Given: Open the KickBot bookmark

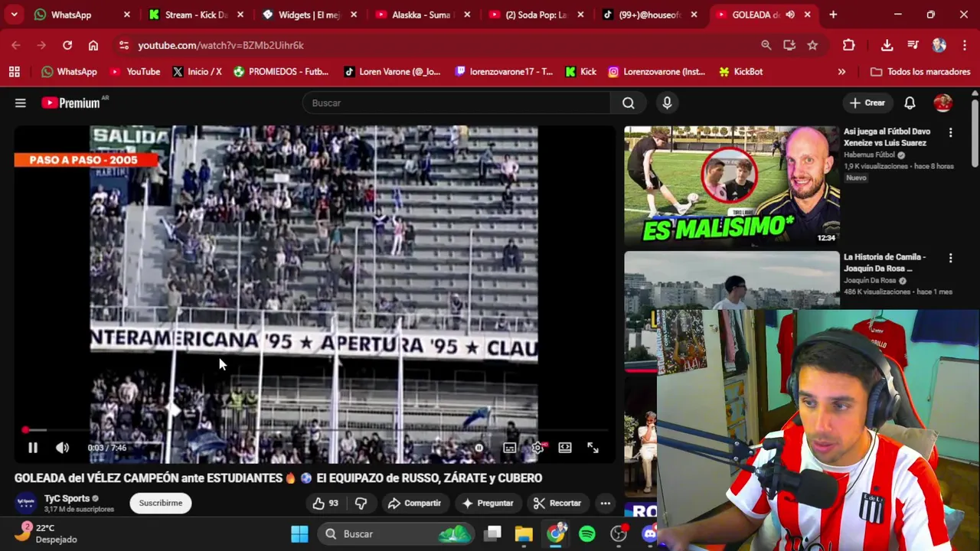Looking at the screenshot, I should pos(740,71).
